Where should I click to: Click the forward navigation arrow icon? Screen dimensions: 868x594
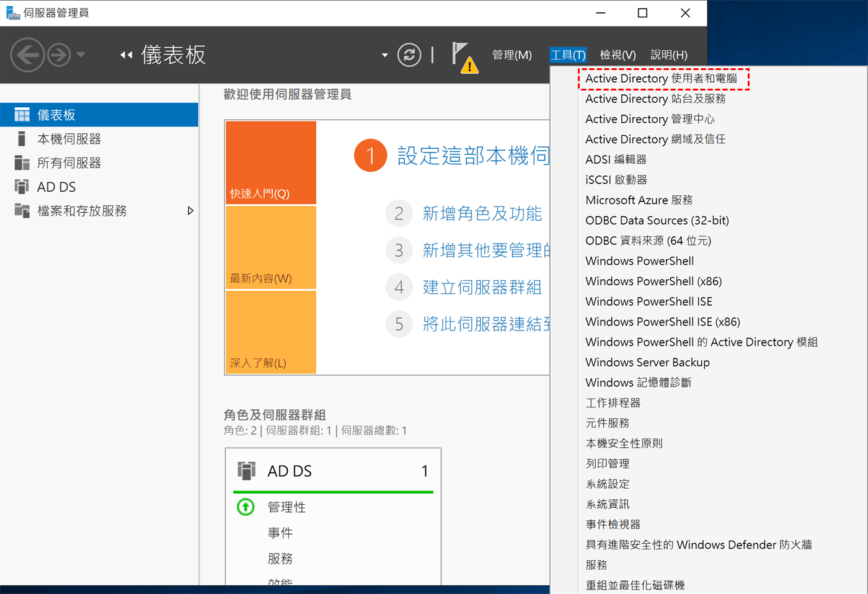coord(59,55)
